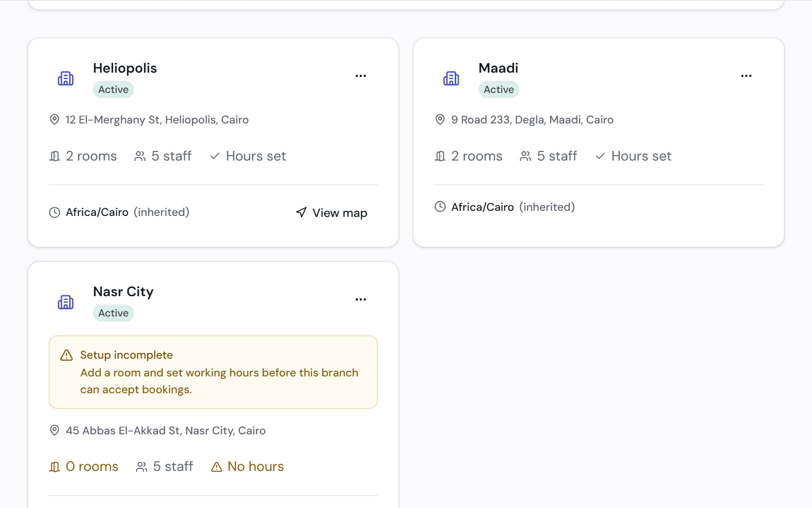The width and height of the screenshot is (812, 508).
Task: Click the Heliopolis staff people icon
Action: tap(140, 156)
